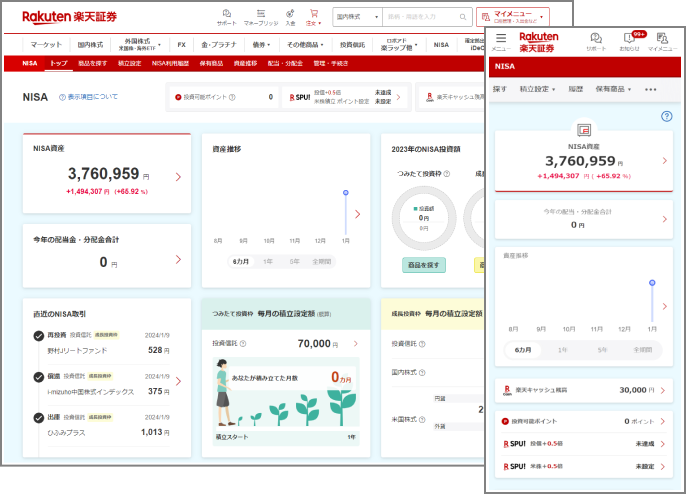Click help icon beside 投資信託 in つみたて投資枠 card
Viewport: 686px width, 494px height.
[x=243, y=344]
